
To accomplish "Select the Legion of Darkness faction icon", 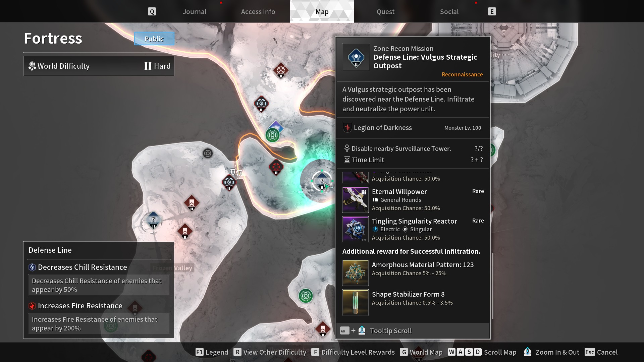I will pos(346,128).
